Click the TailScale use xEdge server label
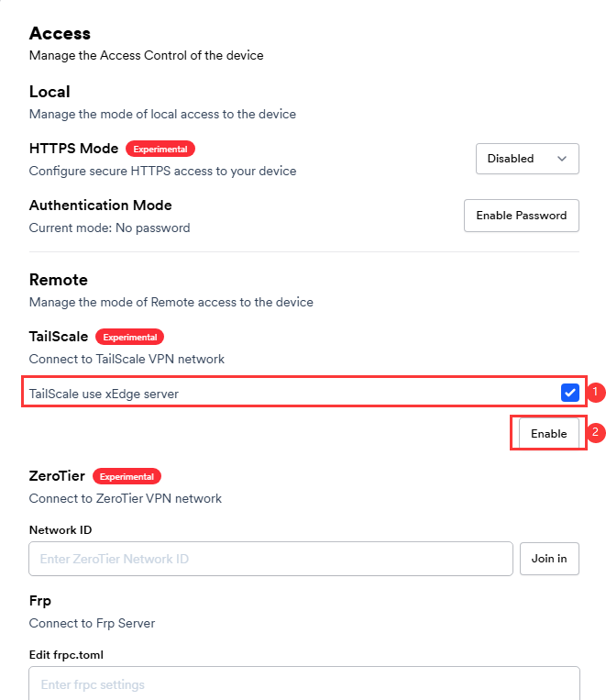Viewport: 606px width, 700px height. [102, 394]
